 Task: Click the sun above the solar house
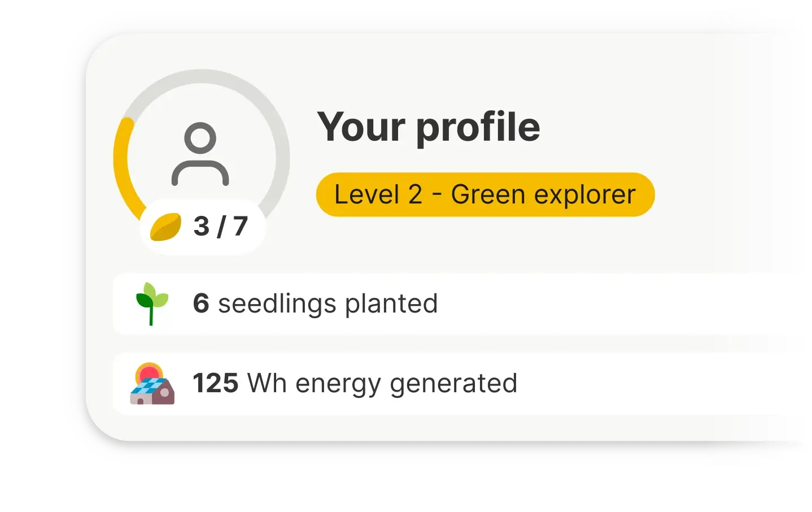[x=149, y=372]
